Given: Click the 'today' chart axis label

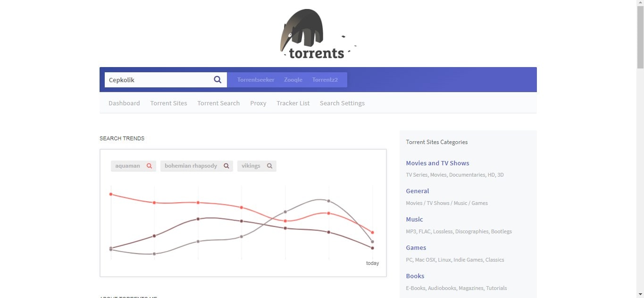Looking at the screenshot, I should coord(372,263).
